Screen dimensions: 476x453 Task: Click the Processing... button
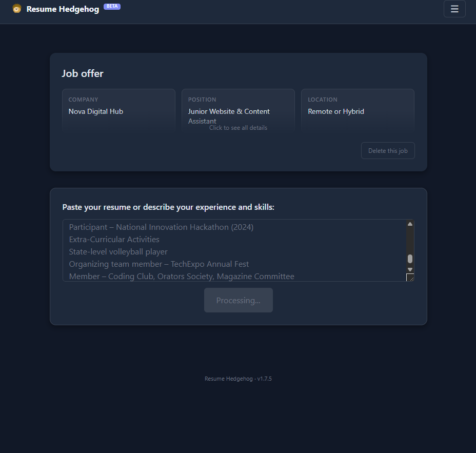(x=238, y=300)
